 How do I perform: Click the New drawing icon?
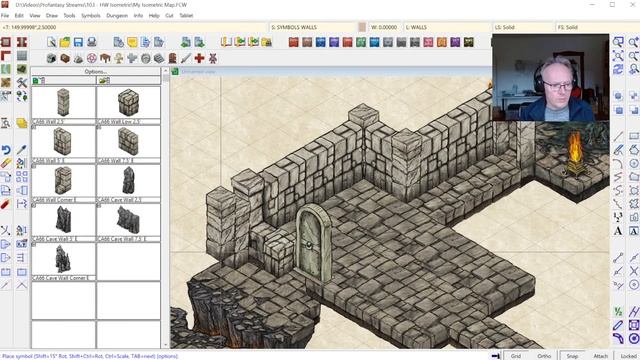(52, 42)
